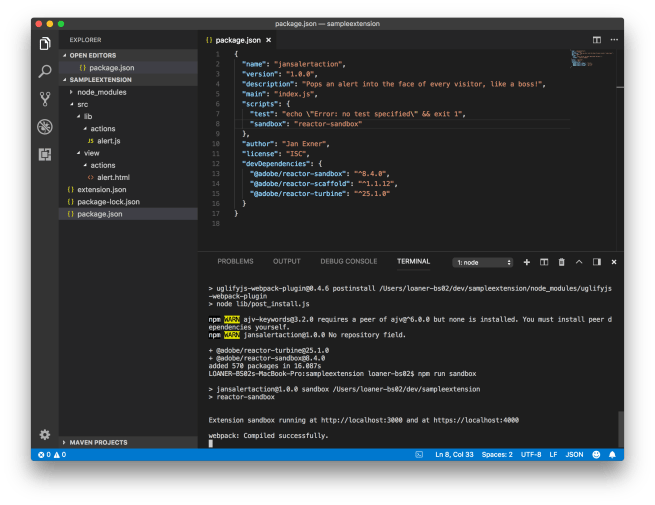655x505 pixels.
Task: Open the Extensions view icon
Action: [45, 154]
